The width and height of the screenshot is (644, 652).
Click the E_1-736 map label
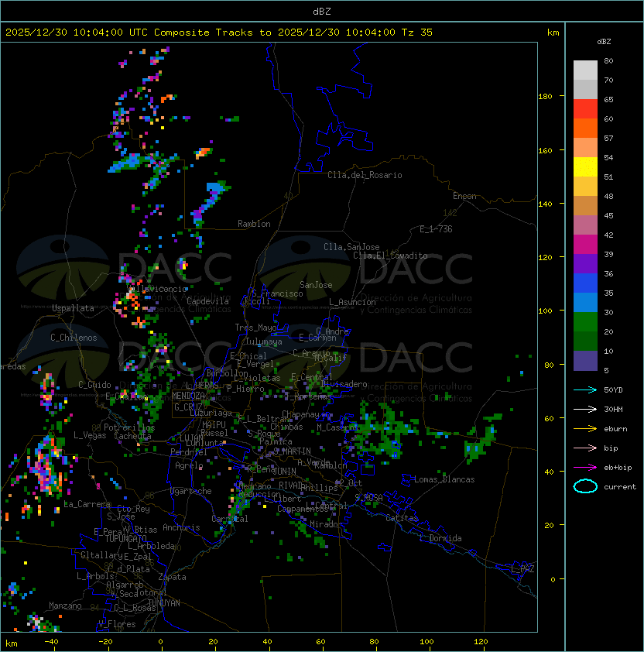(x=436, y=229)
